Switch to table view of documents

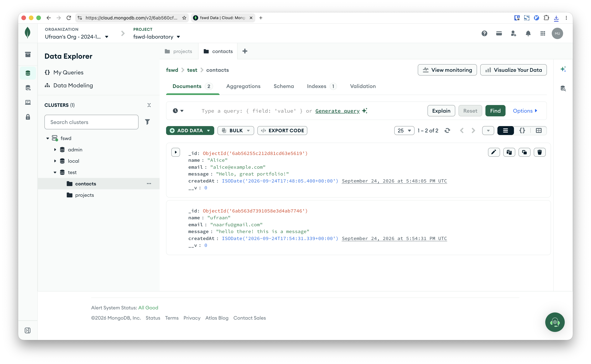[539, 130]
